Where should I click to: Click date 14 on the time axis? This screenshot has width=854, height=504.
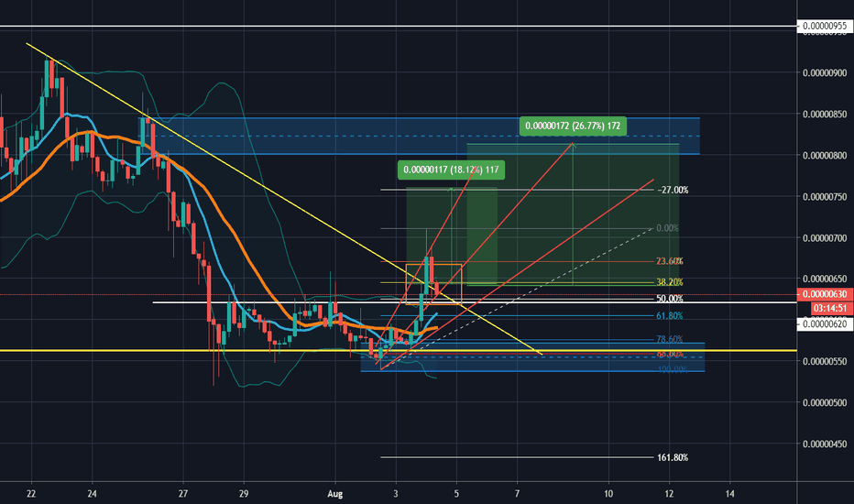click(x=729, y=494)
